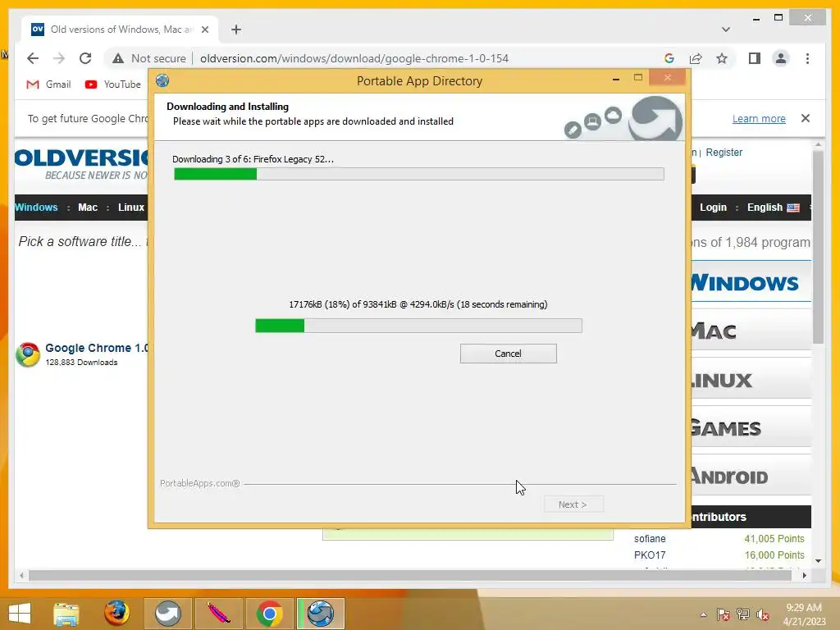Open the feather app in the taskbar
This screenshot has width=840, height=630.
[x=218, y=614]
